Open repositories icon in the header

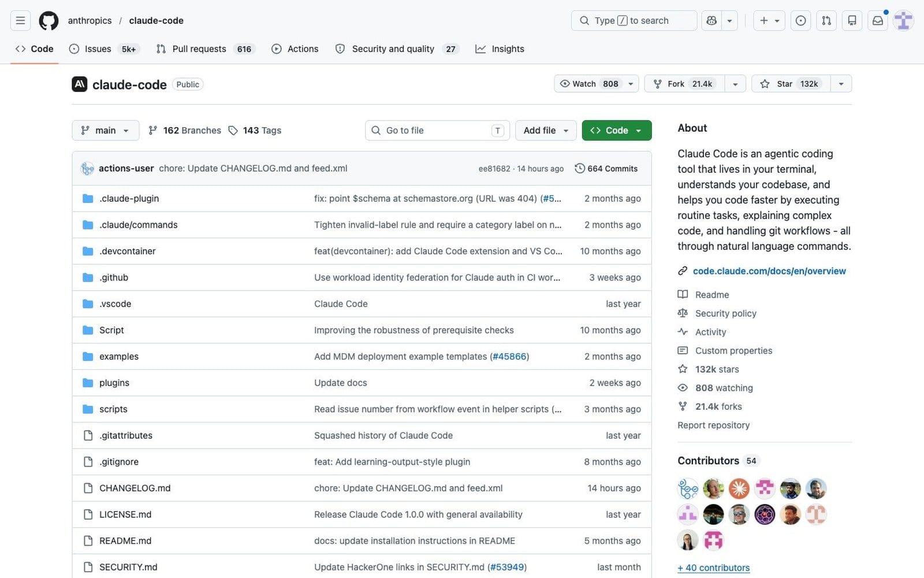point(852,21)
